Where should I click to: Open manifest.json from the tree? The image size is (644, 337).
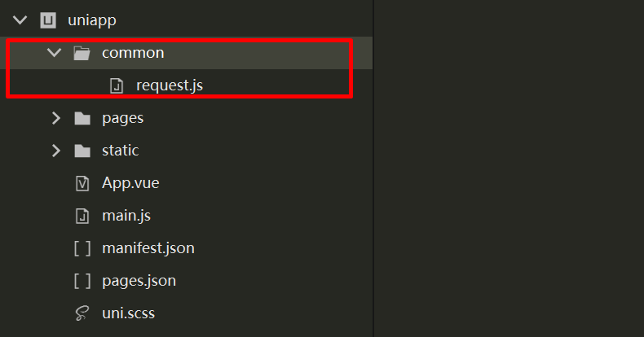[x=148, y=248]
